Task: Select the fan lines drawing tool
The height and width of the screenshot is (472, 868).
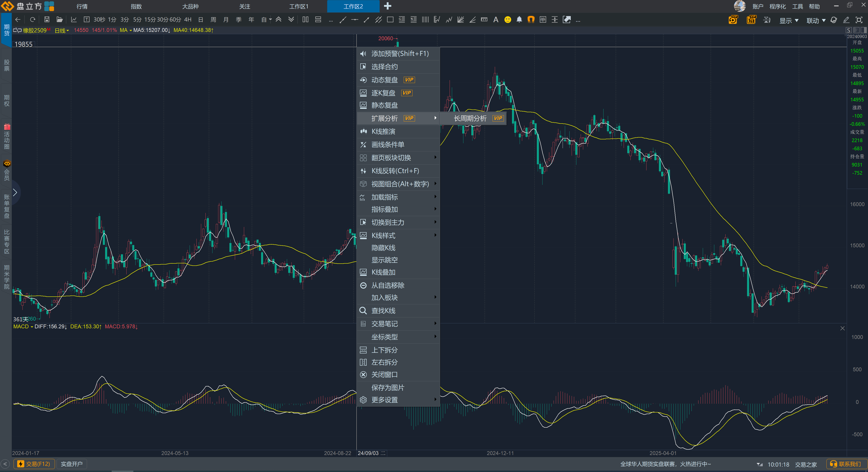Action: point(461,19)
